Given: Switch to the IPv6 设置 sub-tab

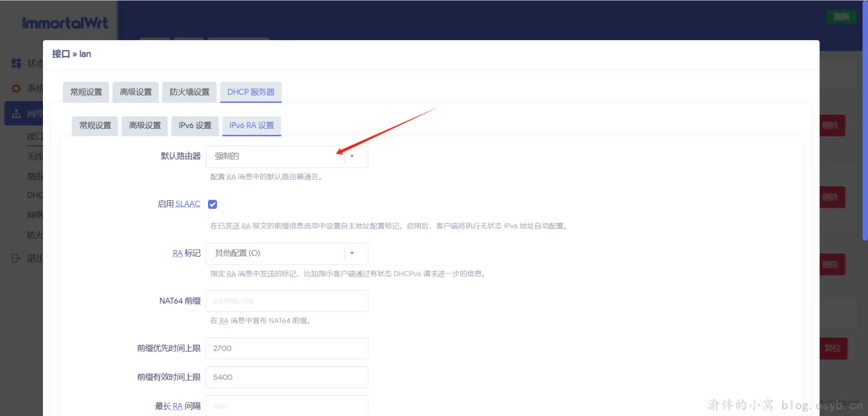Looking at the screenshot, I should (194, 126).
